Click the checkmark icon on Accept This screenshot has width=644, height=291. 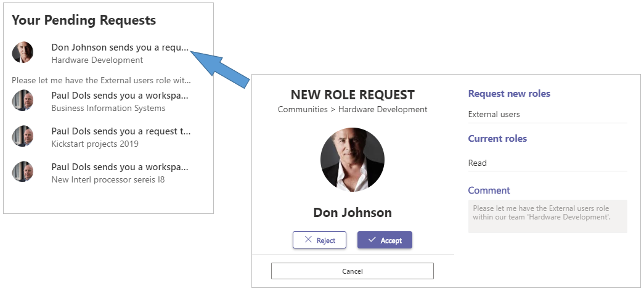click(372, 240)
